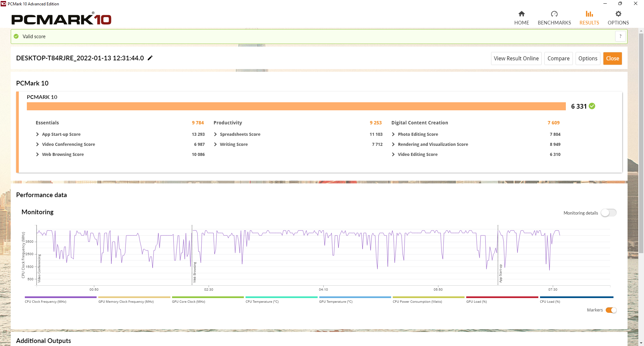Select the Results bar-chart icon
The width and height of the screenshot is (644, 346).
pos(589,14)
